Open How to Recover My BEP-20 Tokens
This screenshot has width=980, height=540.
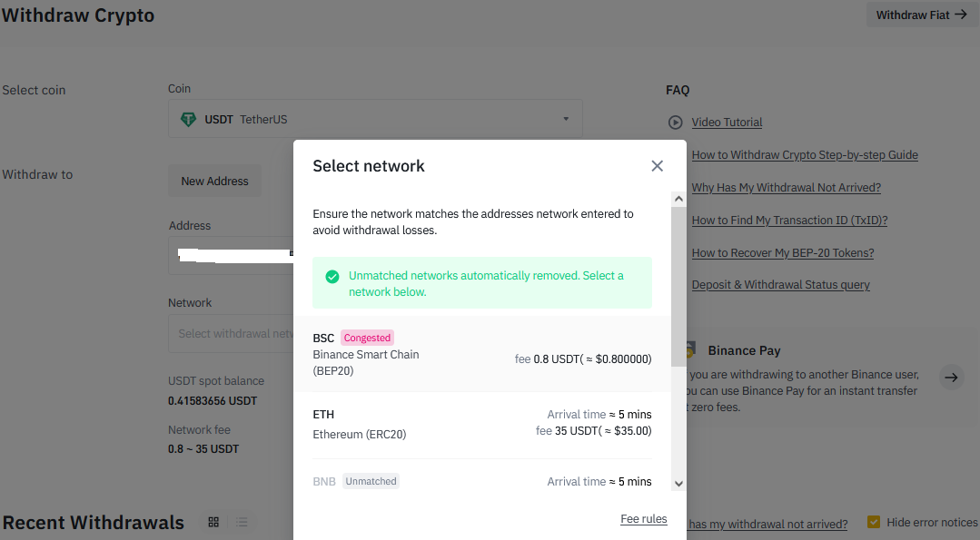(x=782, y=252)
